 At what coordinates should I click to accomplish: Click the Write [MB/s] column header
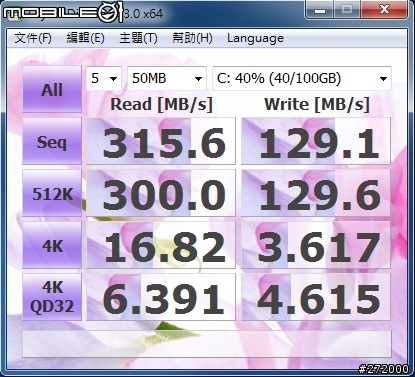pos(317,104)
